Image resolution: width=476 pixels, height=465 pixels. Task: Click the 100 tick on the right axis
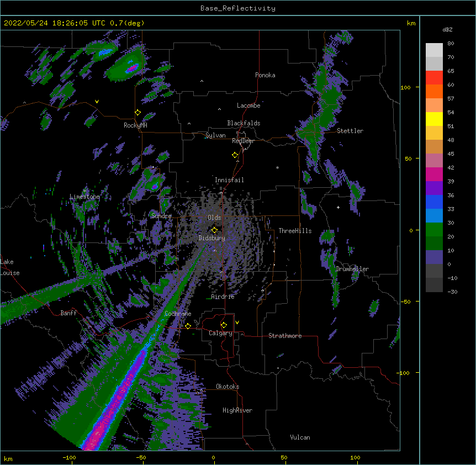point(405,87)
